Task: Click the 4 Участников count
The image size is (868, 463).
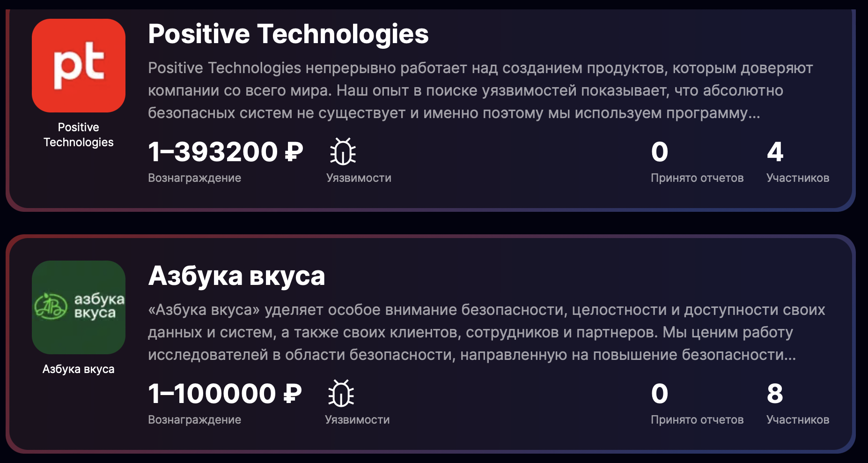Action: pos(775,152)
